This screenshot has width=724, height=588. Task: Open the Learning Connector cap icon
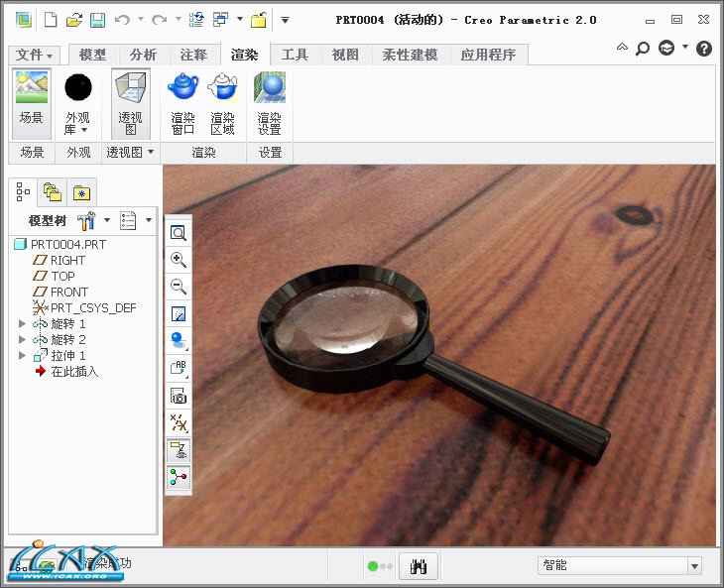click(666, 48)
